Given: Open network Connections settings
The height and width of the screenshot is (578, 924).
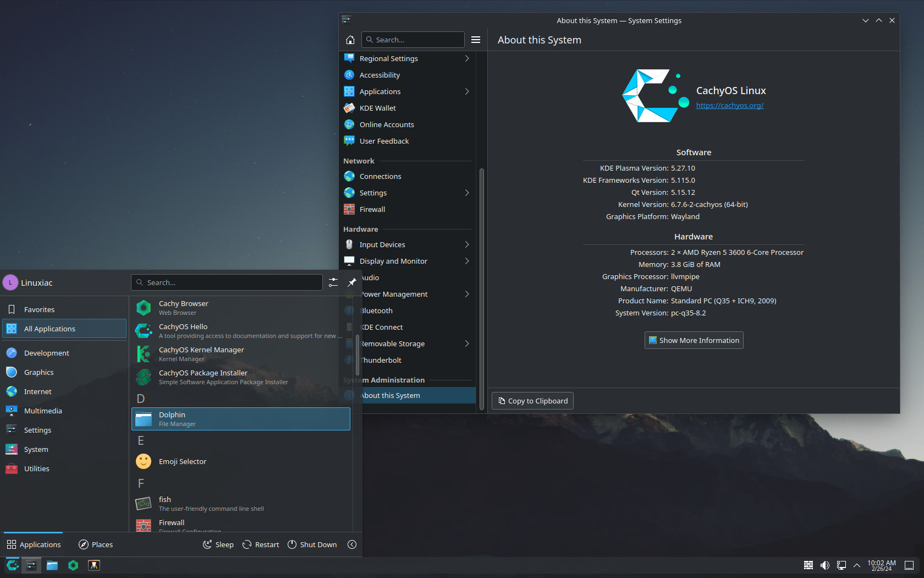Looking at the screenshot, I should pyautogui.click(x=408, y=176).
